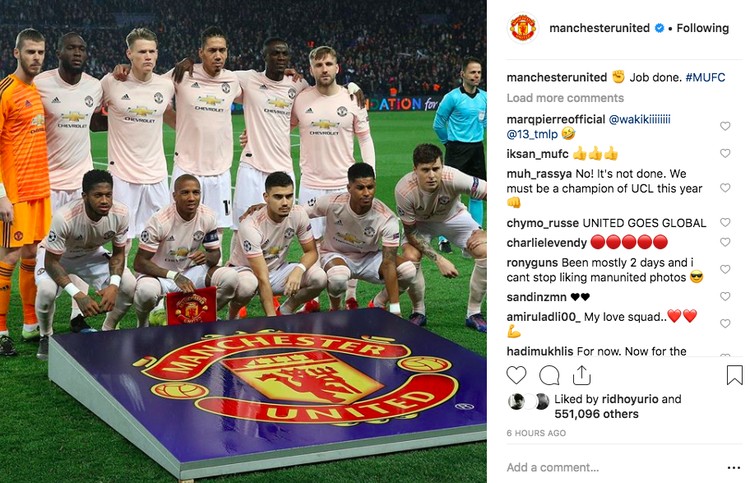Screen dimensions: 750x483
Task: Open the #MUFC hashtag
Action: click(705, 77)
